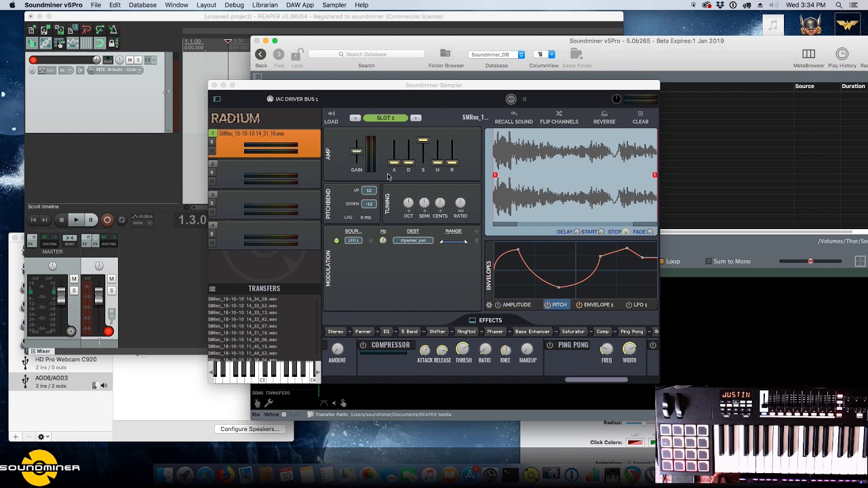Image resolution: width=868 pixels, height=488 pixels.
Task: Enable the Sum to Mono checkbox
Action: [x=709, y=261]
